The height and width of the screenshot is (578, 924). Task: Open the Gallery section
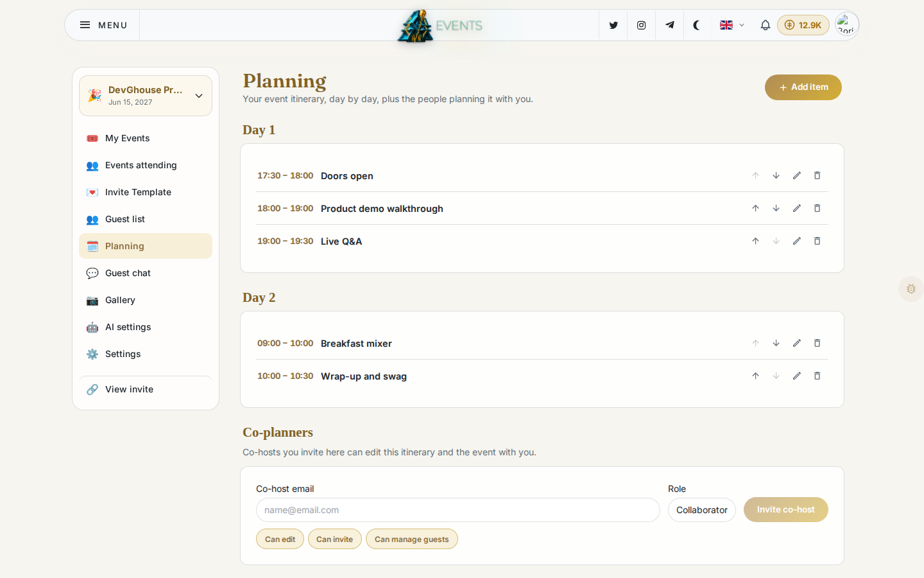coord(146,300)
